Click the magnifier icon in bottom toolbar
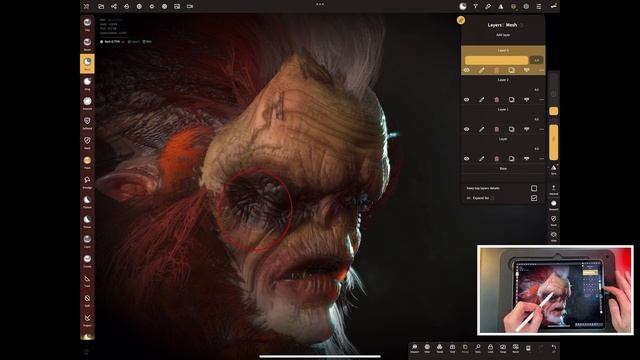640x360 pixels. pos(478,348)
